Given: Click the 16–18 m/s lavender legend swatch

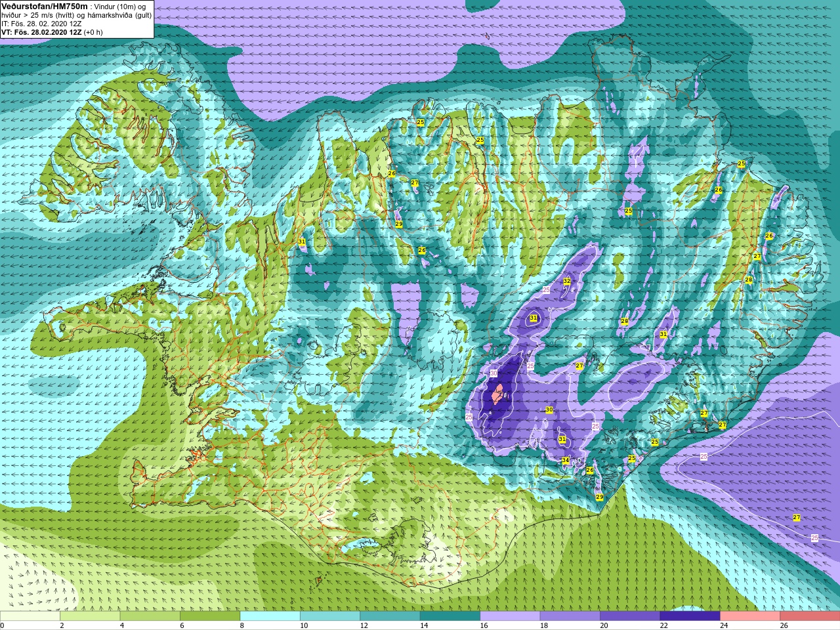Looking at the screenshot, I should 510,616.
